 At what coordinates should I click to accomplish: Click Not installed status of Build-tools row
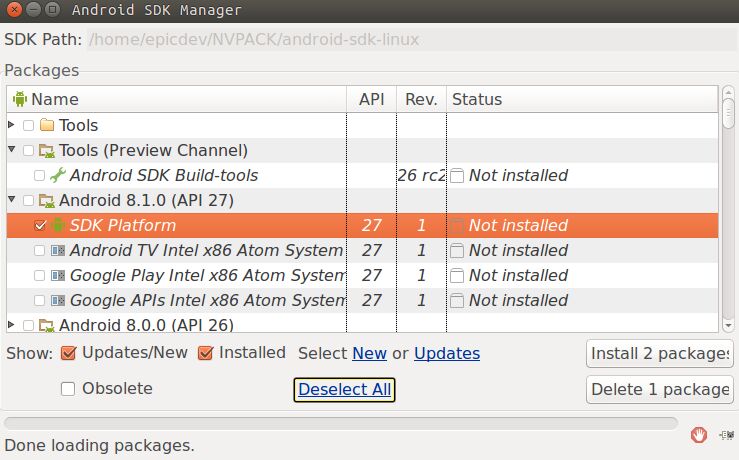tap(518, 175)
